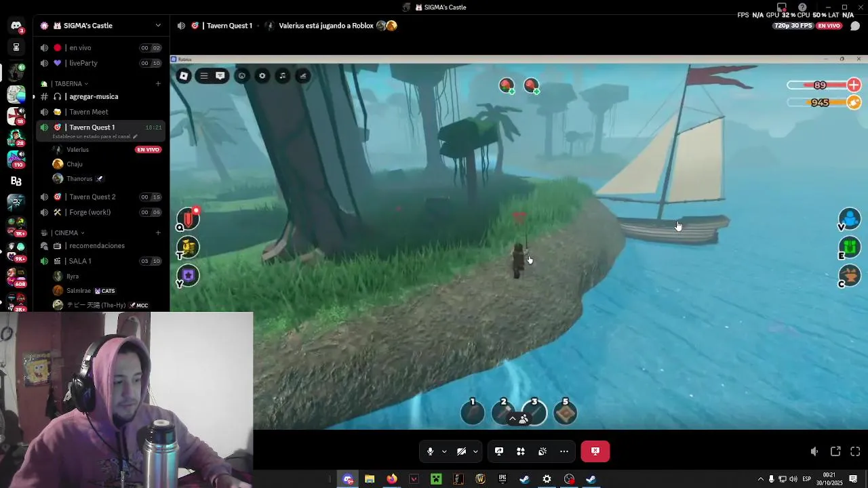
Task: Click the Q quest ability icon
Action: pyautogui.click(x=188, y=218)
